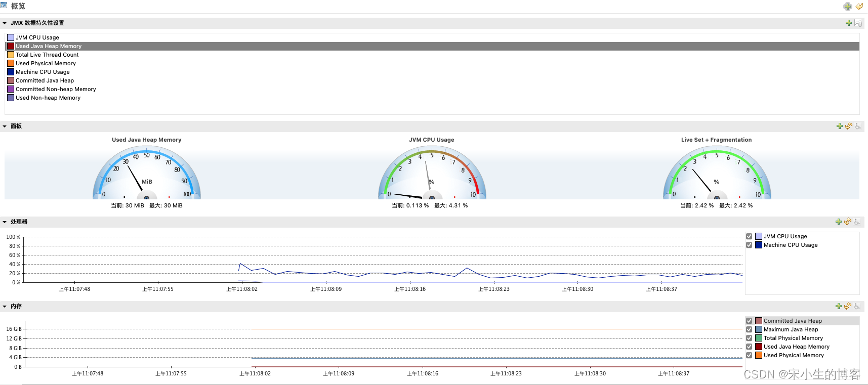Add a new dial to the dashboard section

pyautogui.click(x=840, y=126)
